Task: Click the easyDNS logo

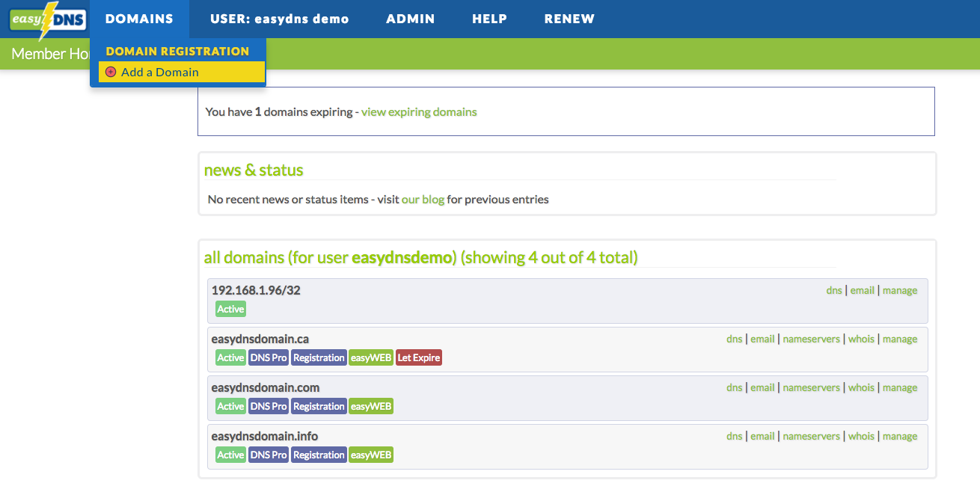Action: 48,19
